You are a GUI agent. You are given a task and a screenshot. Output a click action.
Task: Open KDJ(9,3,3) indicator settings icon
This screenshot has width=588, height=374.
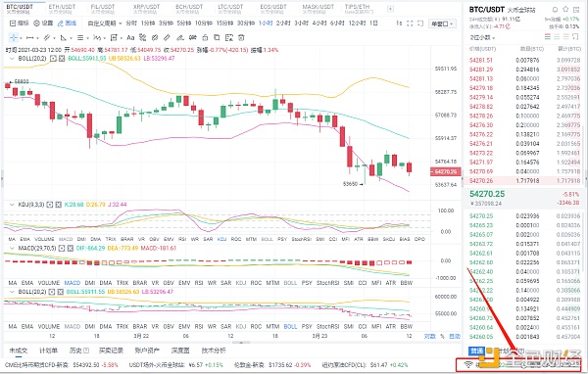[x=50, y=205]
